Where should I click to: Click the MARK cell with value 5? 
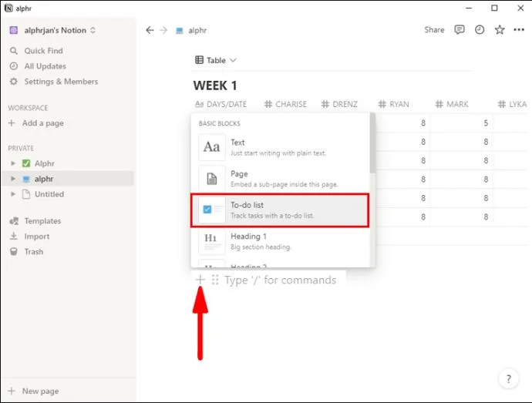coord(461,123)
